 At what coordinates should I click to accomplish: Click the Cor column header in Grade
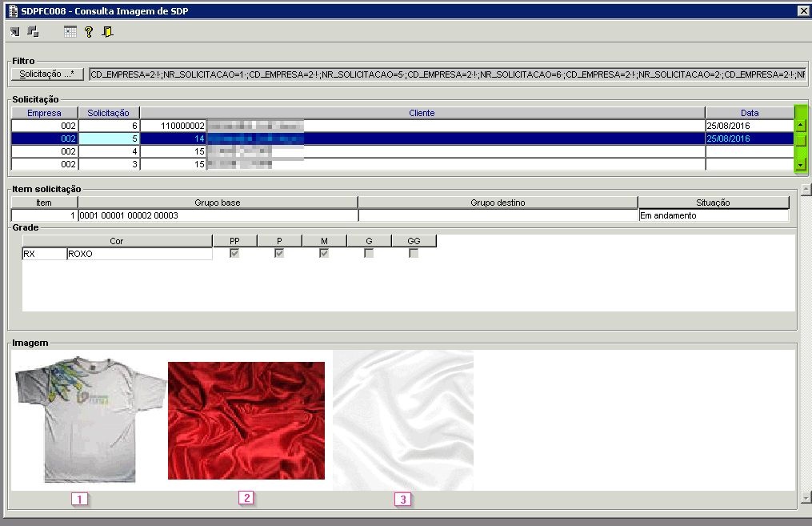(x=117, y=241)
